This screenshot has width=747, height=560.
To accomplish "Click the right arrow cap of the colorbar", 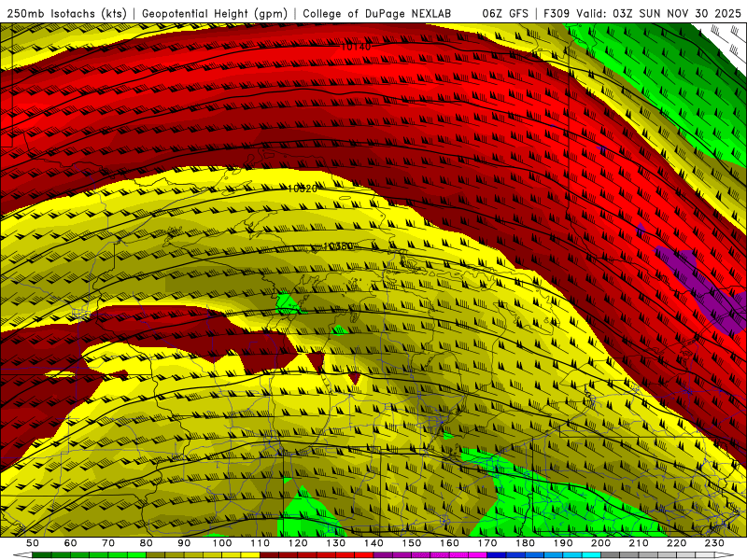I will point(725,555).
